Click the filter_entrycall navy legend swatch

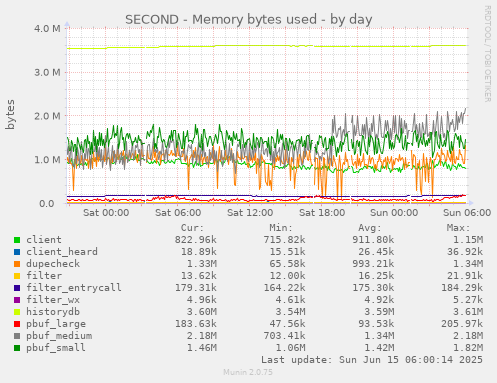coord(17,288)
